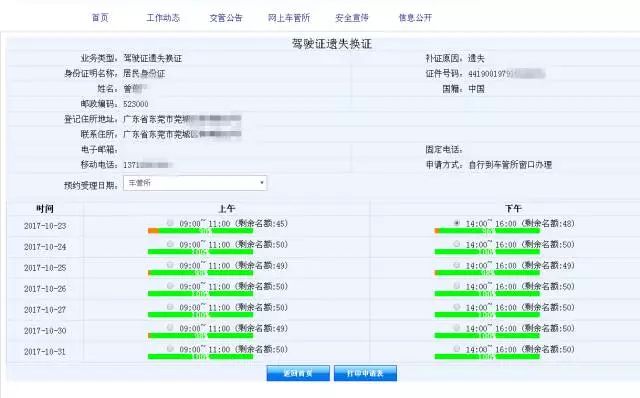
Task: Click the postal code value 523000
Action: pyautogui.click(x=136, y=104)
